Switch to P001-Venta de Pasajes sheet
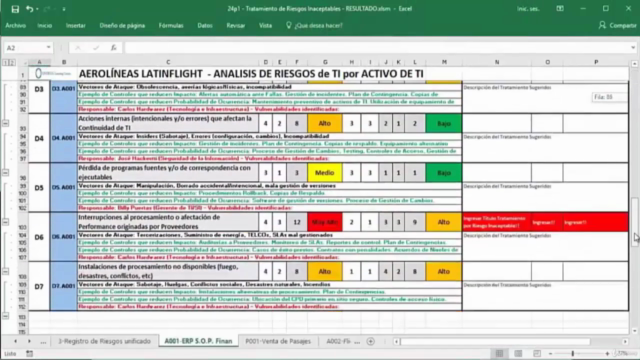Image resolution: width=640 pixels, height=360 pixels. (x=278, y=341)
